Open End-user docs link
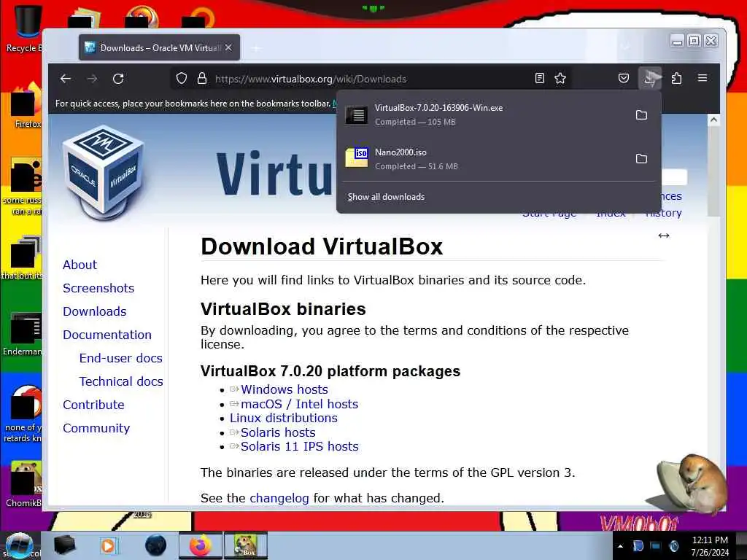 tap(121, 358)
